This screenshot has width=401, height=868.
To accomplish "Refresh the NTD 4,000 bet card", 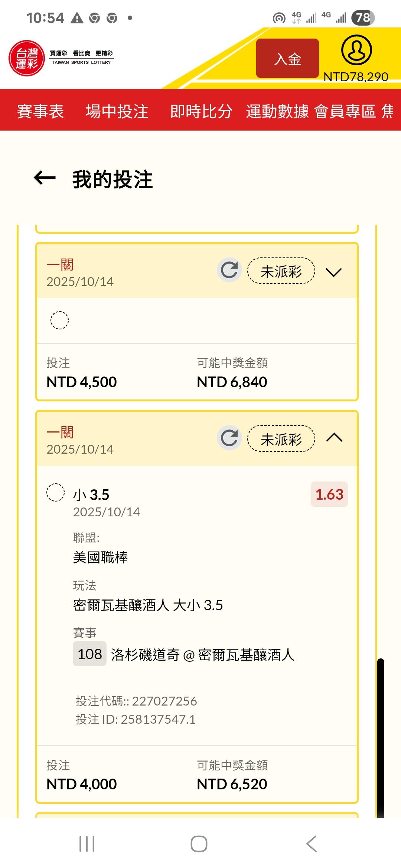I will click(x=229, y=438).
